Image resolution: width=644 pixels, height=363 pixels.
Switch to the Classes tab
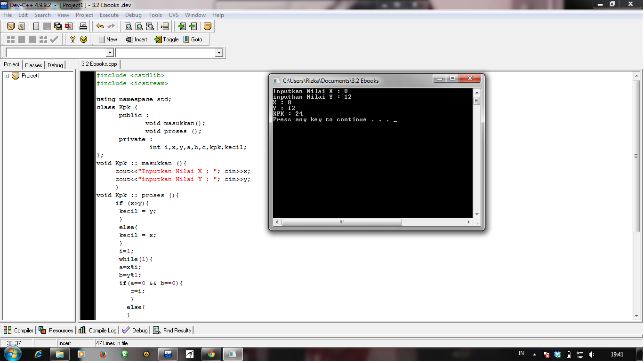(33, 64)
